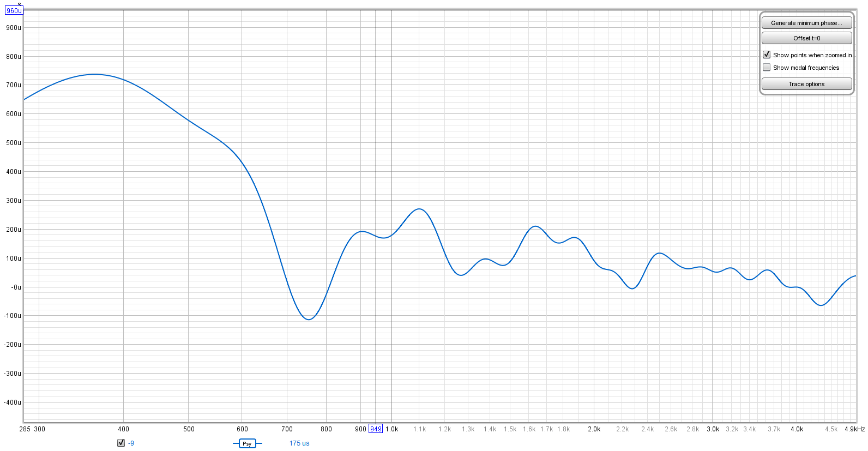Image resolution: width=868 pixels, height=451 pixels.
Task: Click the -0u vertical axis label
Action: point(16,287)
